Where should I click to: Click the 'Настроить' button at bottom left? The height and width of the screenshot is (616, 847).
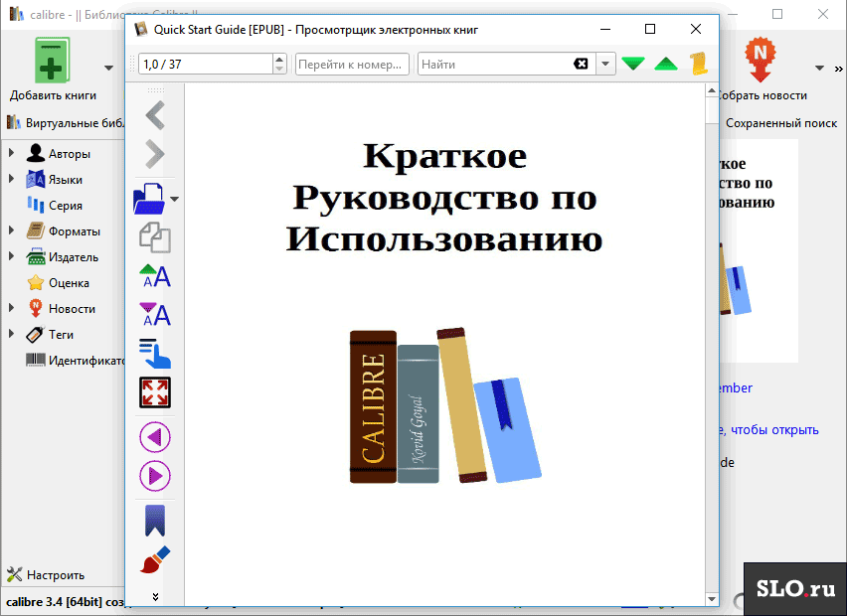(x=46, y=575)
